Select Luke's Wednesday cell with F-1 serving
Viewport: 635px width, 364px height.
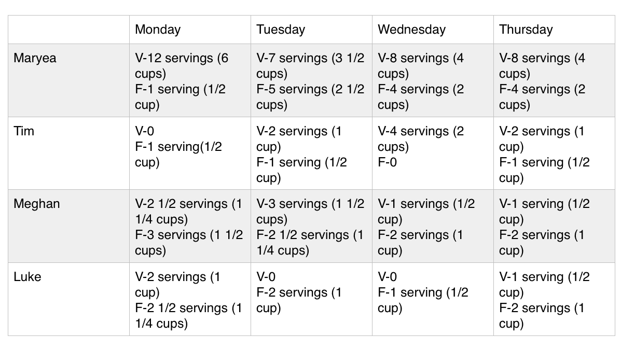(433, 299)
